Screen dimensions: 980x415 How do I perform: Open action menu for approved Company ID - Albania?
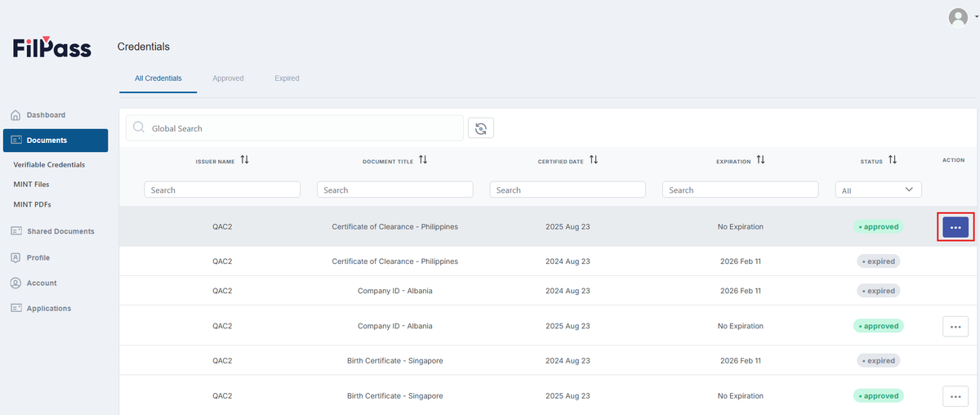[x=955, y=326]
